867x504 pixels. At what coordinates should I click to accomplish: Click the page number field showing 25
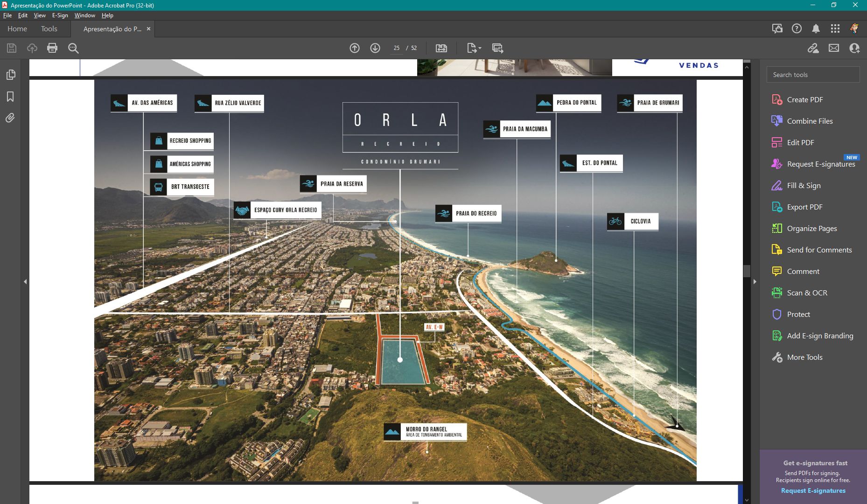click(x=397, y=48)
